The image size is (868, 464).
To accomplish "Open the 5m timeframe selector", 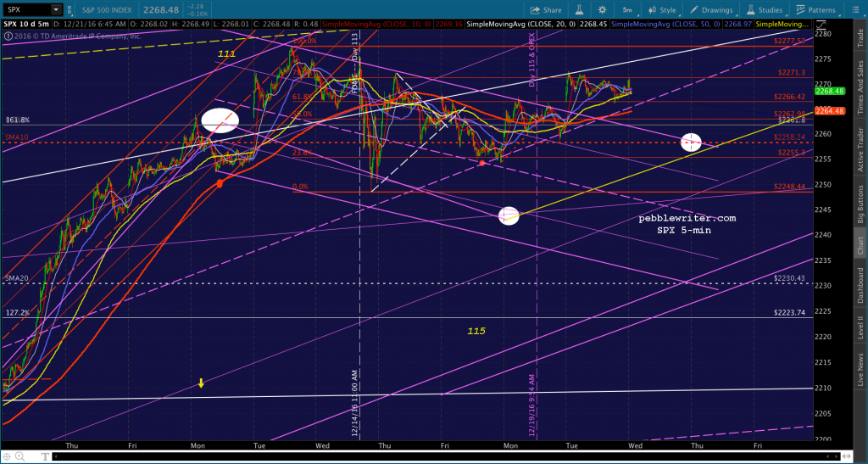I will (626, 10).
